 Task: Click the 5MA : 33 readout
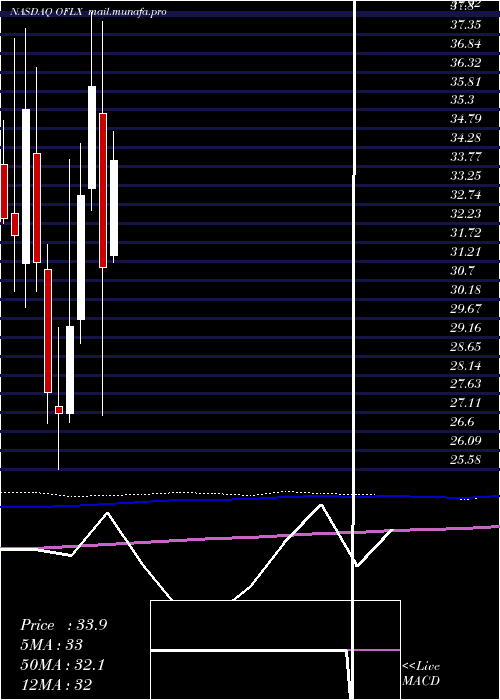(51, 645)
